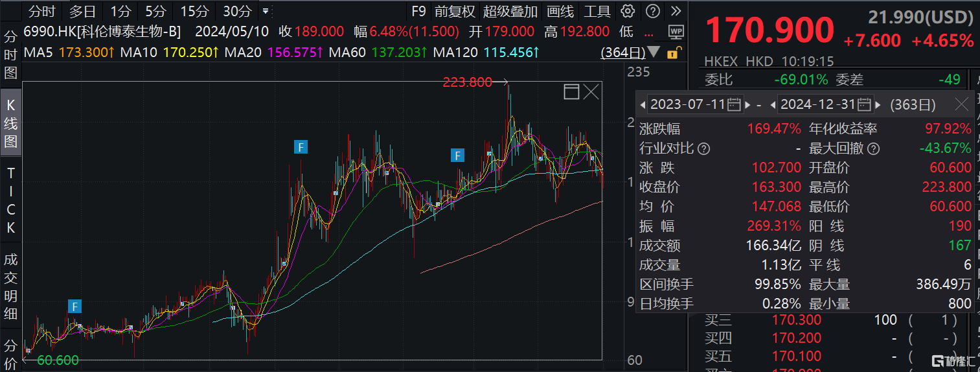This screenshot has width=980, height=372.
Task: Expand the gray triangle dropdown beside 364日
Action: pyautogui.click(x=654, y=52)
